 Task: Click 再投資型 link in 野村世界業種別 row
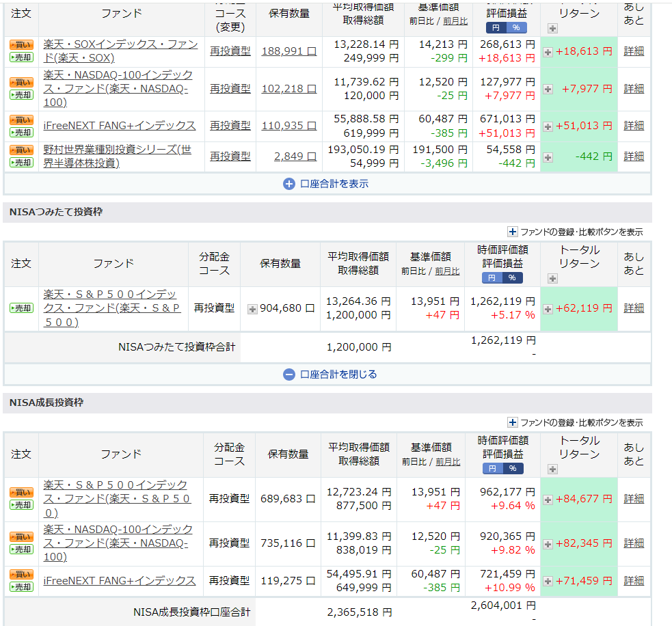point(230,156)
